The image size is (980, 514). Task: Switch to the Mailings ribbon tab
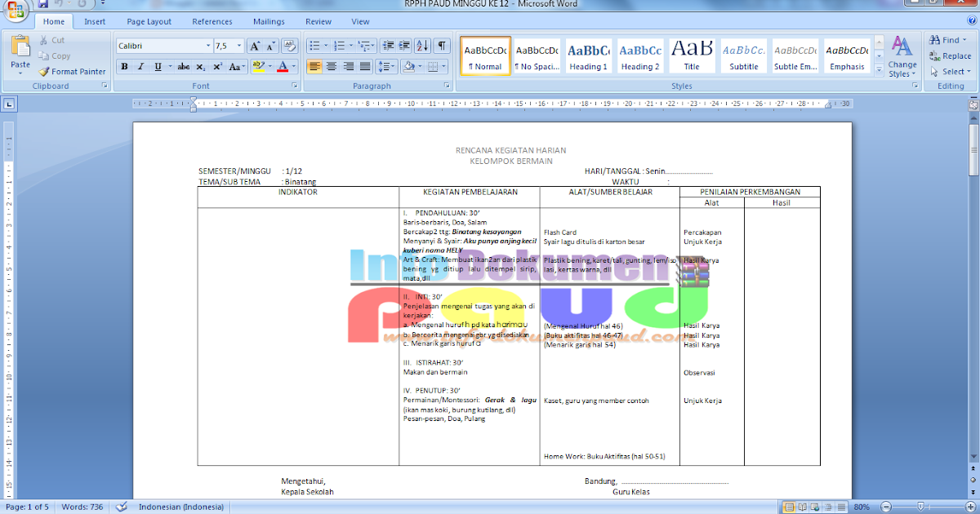[x=269, y=21]
